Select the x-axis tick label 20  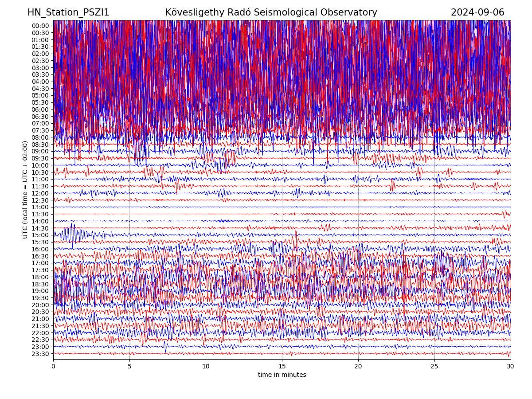click(358, 367)
